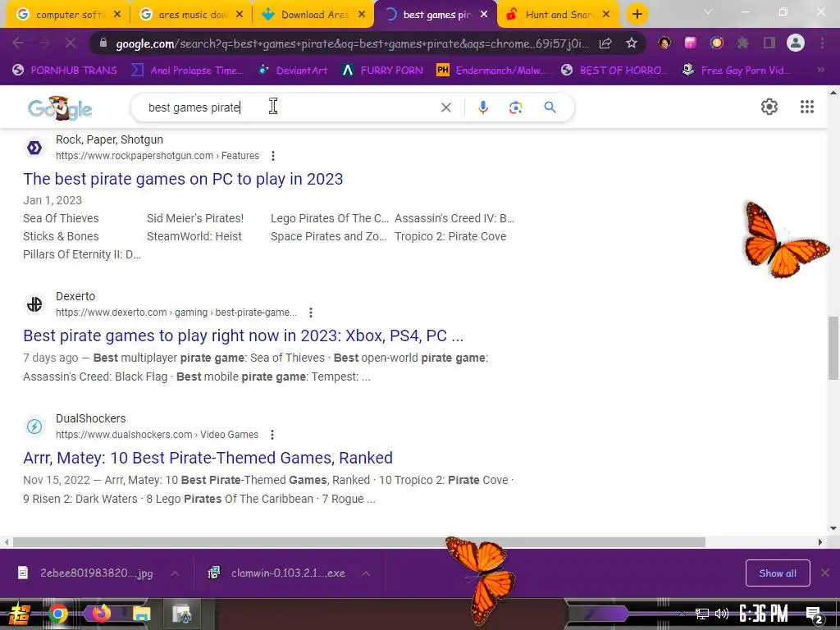Click the address bar URL
The image size is (840, 630).
[x=353, y=43]
